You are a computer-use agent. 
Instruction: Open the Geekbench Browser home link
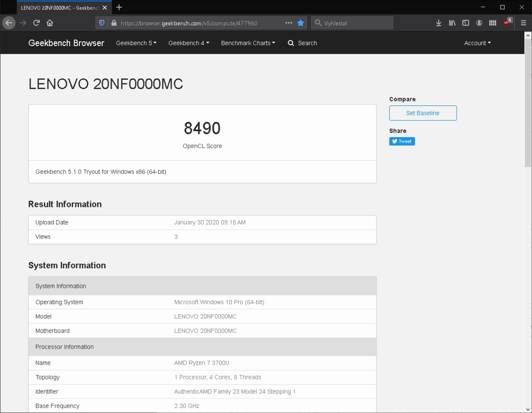pyautogui.click(x=66, y=43)
